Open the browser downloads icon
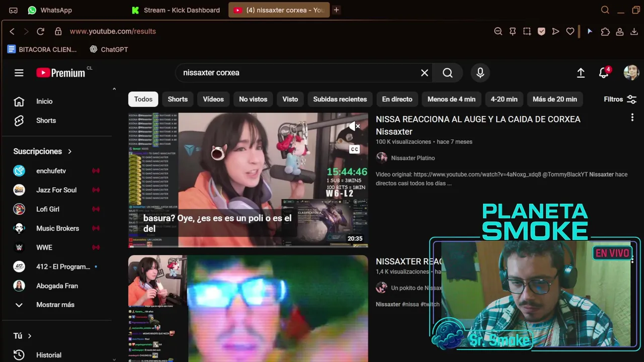The width and height of the screenshot is (644, 362). (634, 31)
